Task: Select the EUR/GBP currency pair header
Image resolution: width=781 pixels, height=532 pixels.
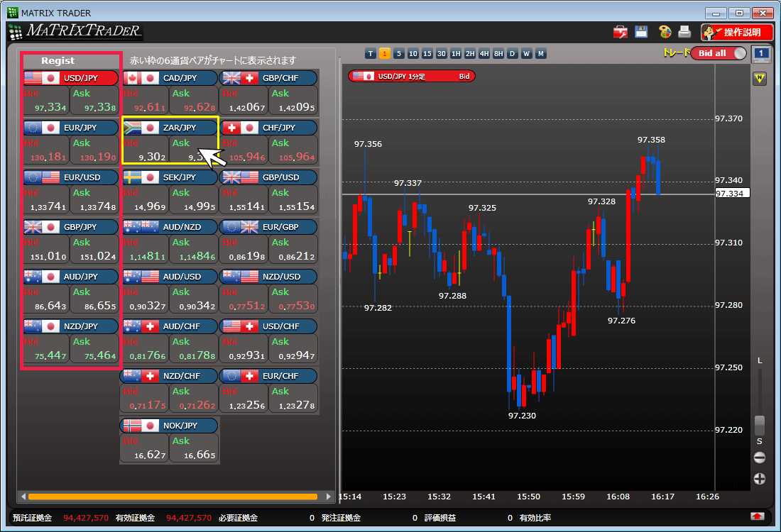Action: pyautogui.click(x=270, y=228)
